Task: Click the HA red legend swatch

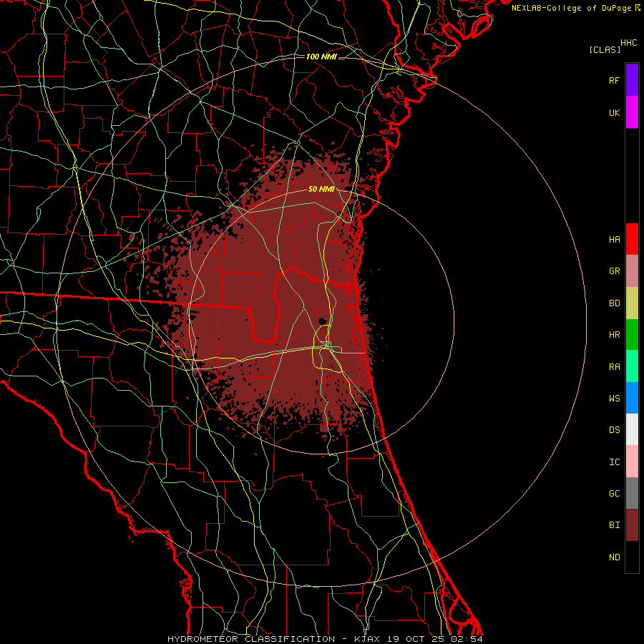Action: pos(632,239)
